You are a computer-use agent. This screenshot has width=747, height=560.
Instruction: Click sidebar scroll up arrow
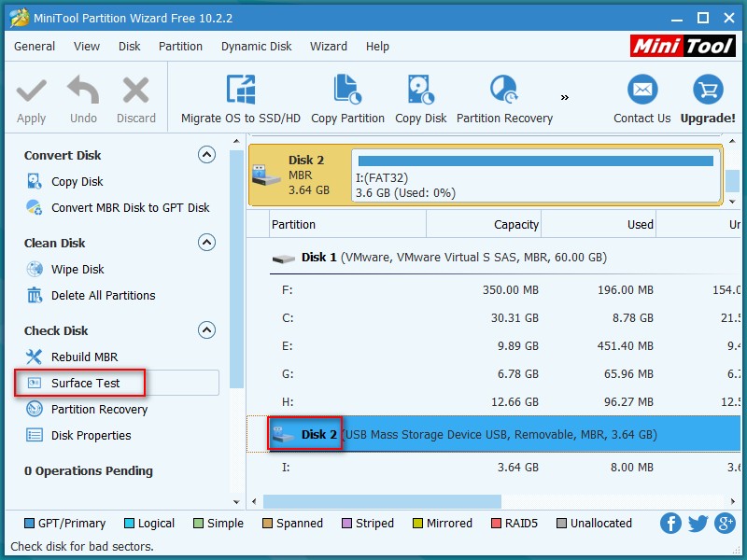(236, 142)
